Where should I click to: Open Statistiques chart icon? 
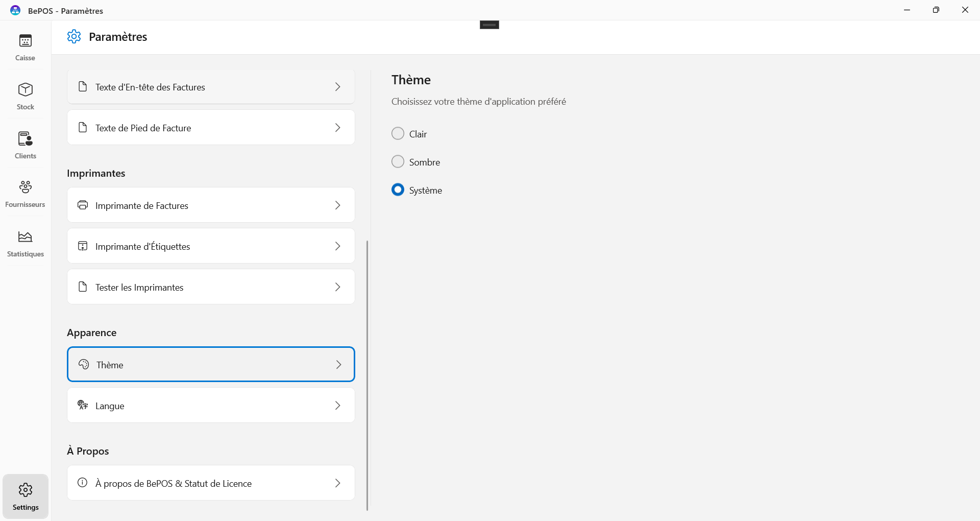point(25,237)
